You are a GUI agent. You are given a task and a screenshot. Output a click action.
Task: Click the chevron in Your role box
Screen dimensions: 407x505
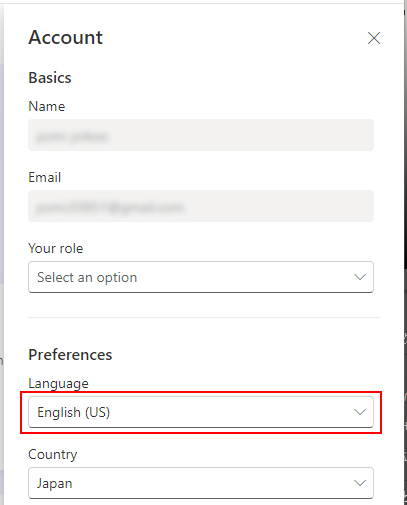pos(360,277)
